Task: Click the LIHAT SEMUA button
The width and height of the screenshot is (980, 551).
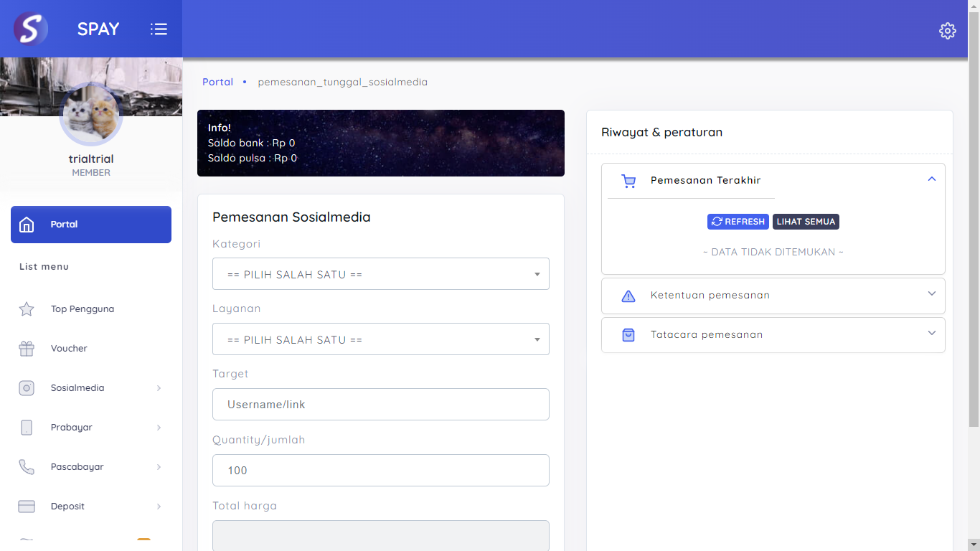Action: 806,222
